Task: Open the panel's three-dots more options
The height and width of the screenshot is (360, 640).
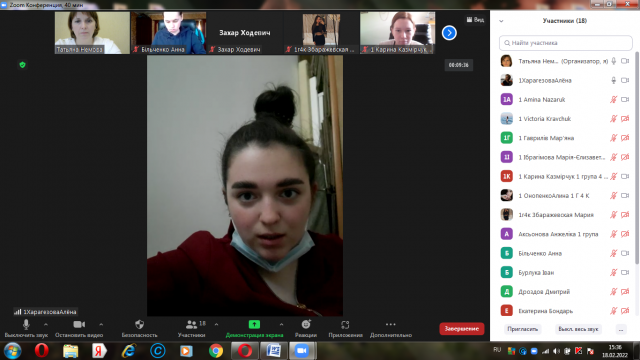Action: coord(621,329)
